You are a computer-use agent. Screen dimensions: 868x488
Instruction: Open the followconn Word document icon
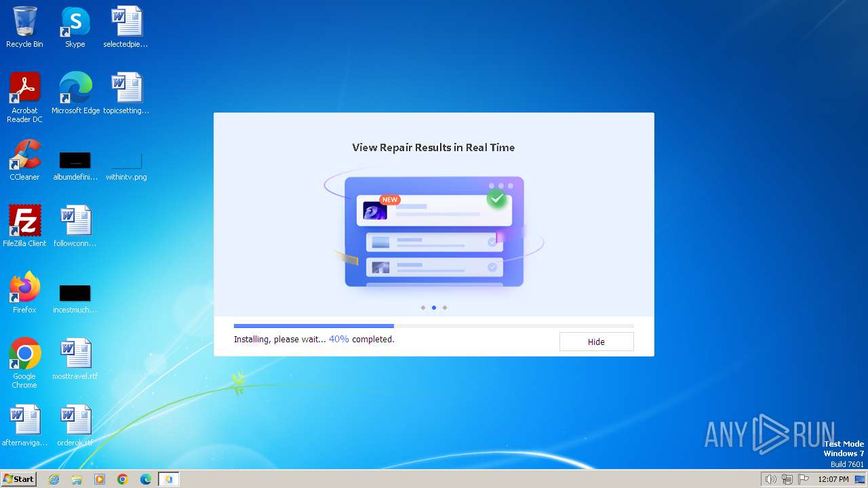click(x=75, y=226)
